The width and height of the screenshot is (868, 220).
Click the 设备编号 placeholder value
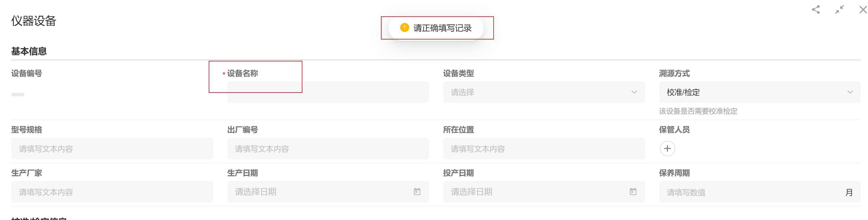pos(17,94)
